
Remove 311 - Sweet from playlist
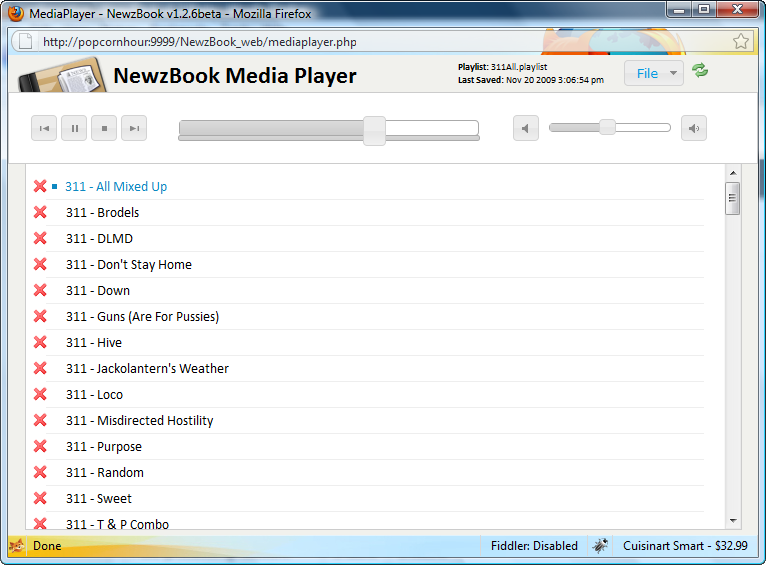coord(40,498)
